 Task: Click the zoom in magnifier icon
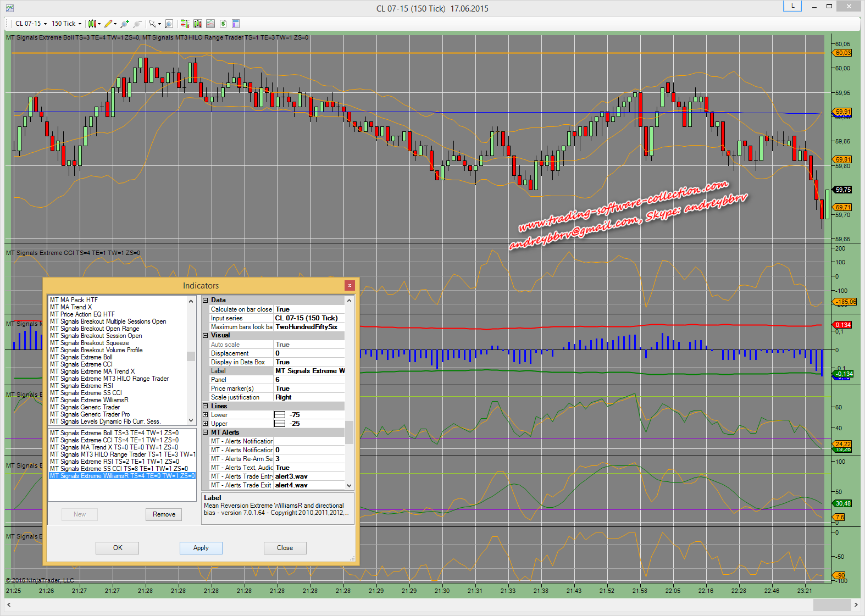coord(125,24)
